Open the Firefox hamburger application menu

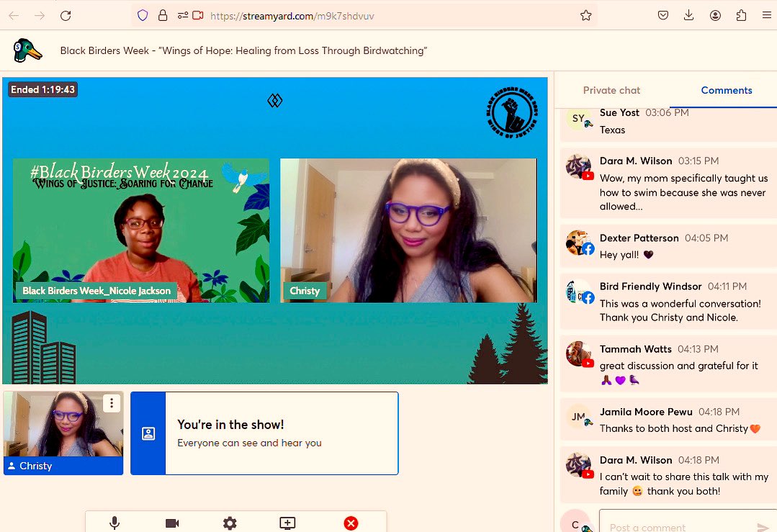coord(766,15)
